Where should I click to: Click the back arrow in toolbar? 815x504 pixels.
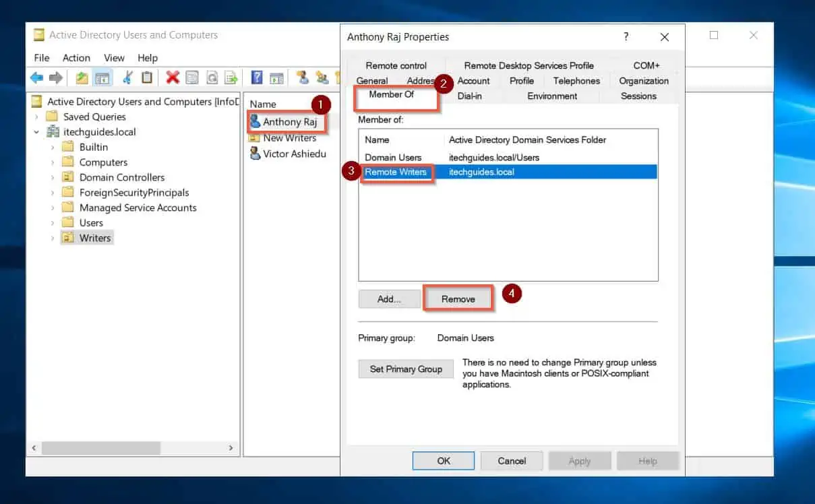coord(36,78)
